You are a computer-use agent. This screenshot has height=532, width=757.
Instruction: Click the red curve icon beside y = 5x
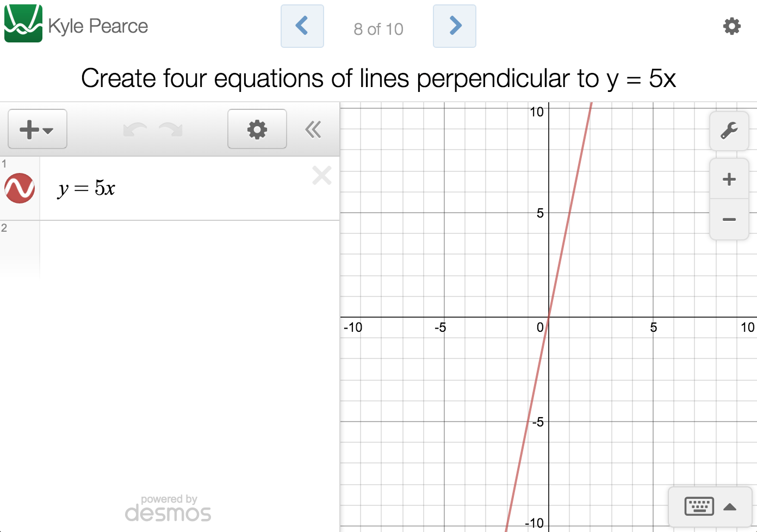pos(20,188)
